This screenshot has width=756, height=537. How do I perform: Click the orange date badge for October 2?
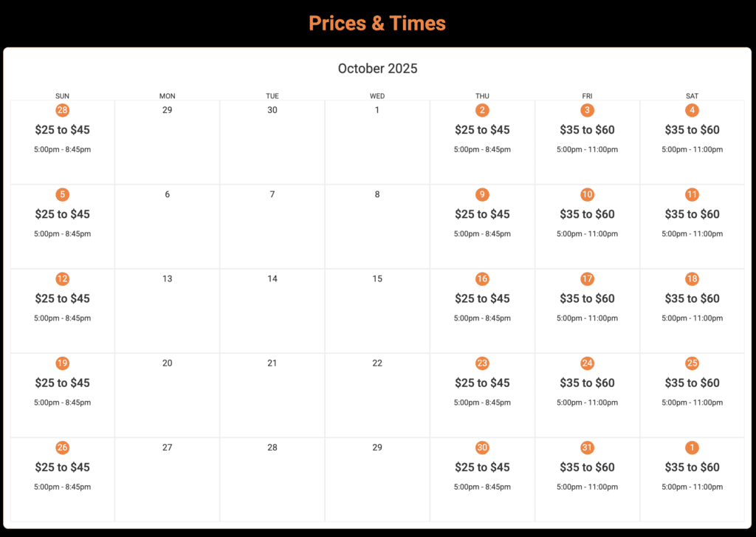pyautogui.click(x=482, y=110)
